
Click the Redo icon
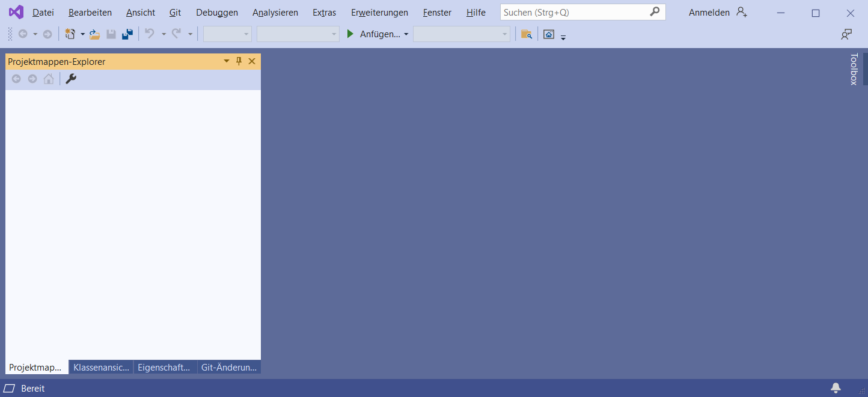(176, 34)
